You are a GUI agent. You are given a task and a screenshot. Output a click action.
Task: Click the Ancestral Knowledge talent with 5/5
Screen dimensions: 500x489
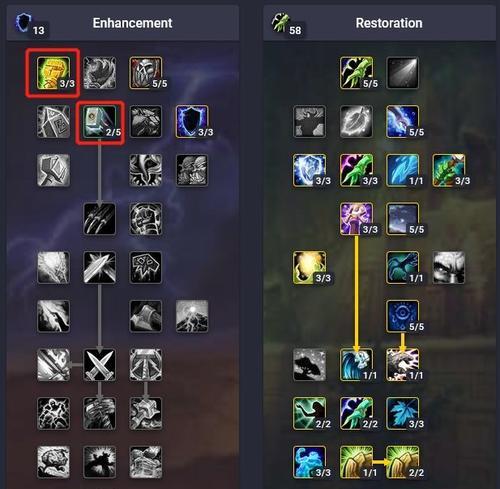pyautogui.click(x=146, y=73)
